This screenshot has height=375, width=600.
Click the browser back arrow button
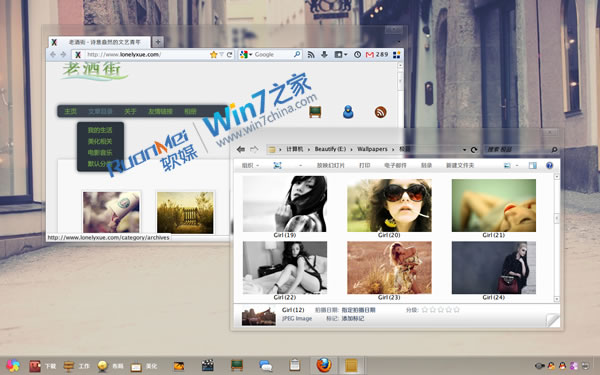coord(53,55)
